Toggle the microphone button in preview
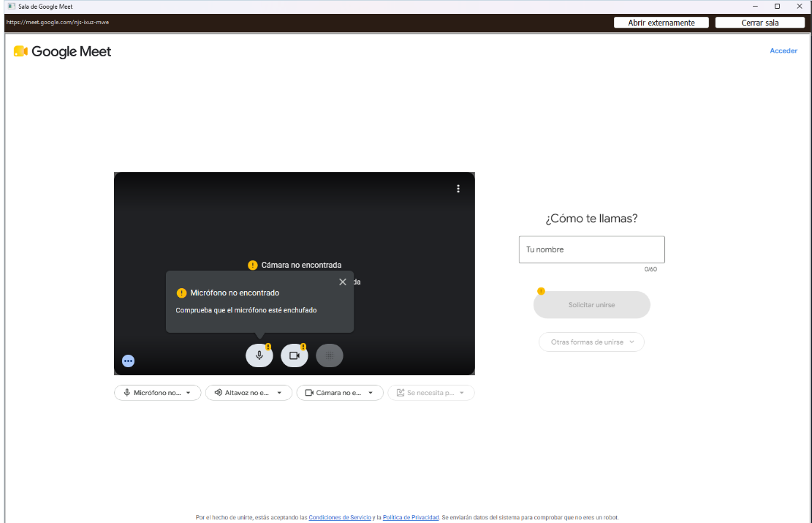This screenshot has height=523, width=812. (x=259, y=355)
